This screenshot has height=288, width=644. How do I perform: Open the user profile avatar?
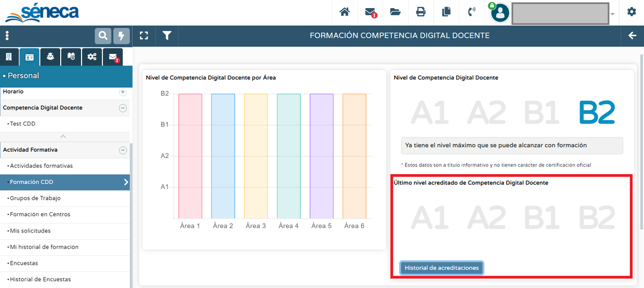point(500,13)
